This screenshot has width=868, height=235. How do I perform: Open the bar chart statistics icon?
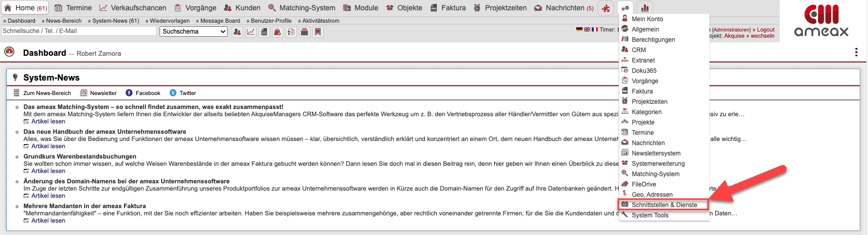(x=644, y=8)
